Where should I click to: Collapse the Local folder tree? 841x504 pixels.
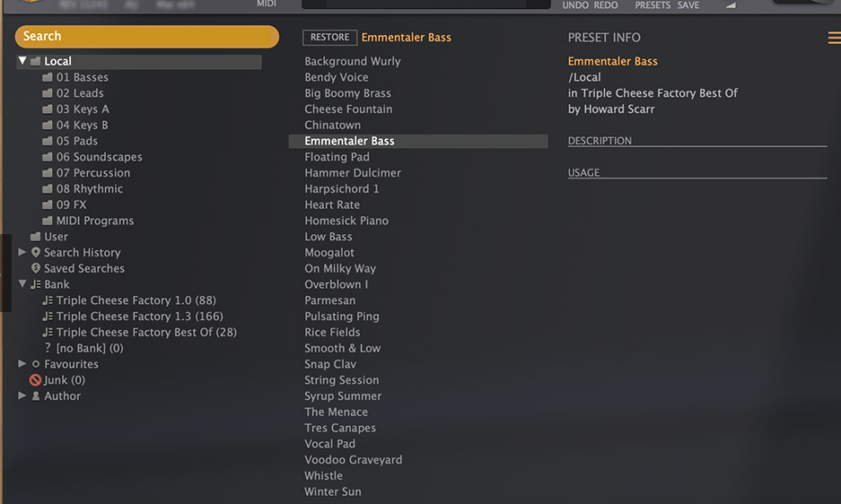click(22, 61)
